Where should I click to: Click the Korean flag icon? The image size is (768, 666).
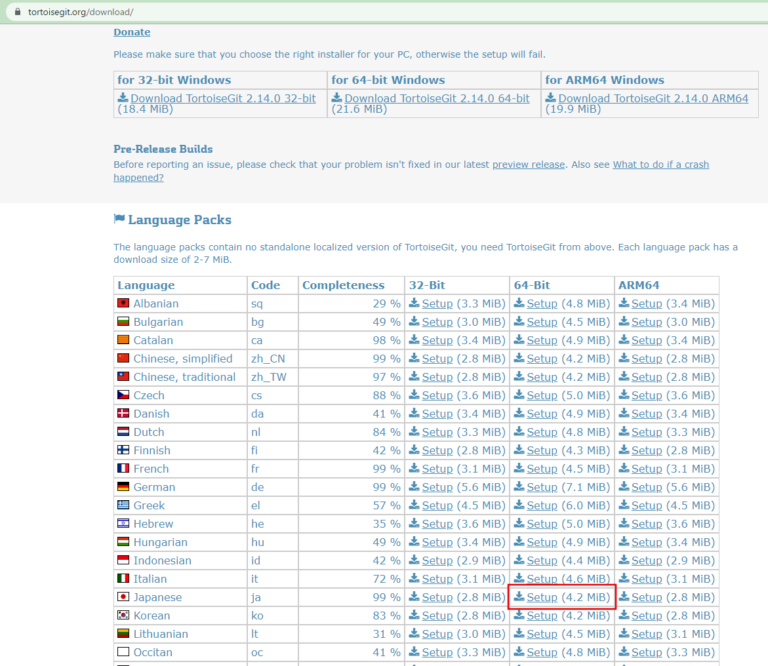point(123,616)
